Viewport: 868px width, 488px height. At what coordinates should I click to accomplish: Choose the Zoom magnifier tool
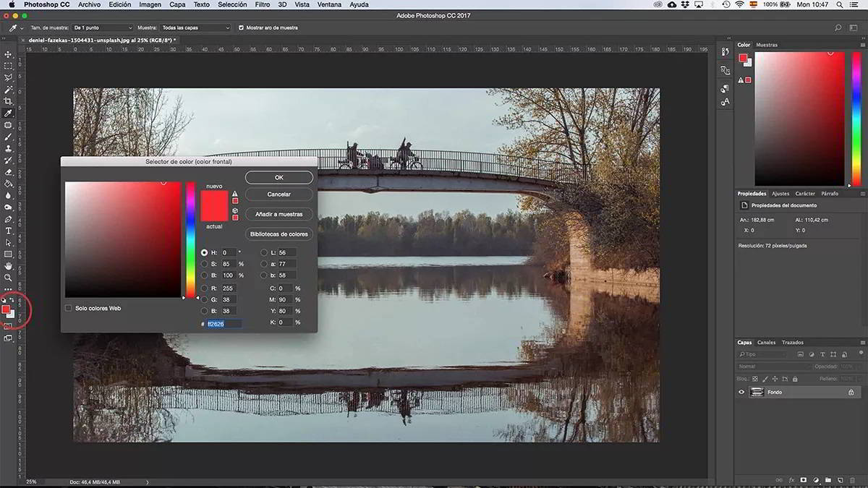[x=9, y=278]
